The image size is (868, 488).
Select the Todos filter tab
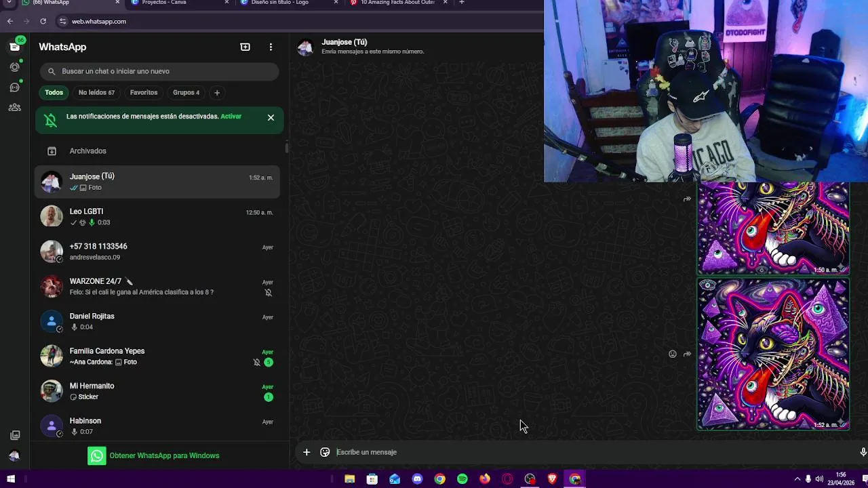click(54, 92)
